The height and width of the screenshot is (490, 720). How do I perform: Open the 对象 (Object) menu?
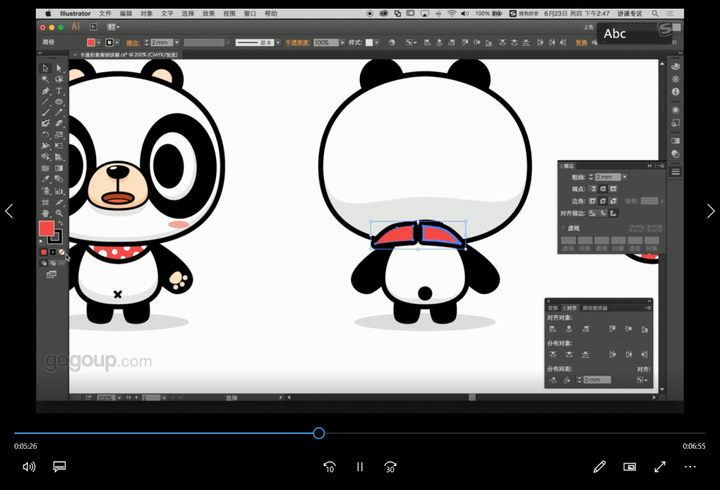[x=146, y=13]
